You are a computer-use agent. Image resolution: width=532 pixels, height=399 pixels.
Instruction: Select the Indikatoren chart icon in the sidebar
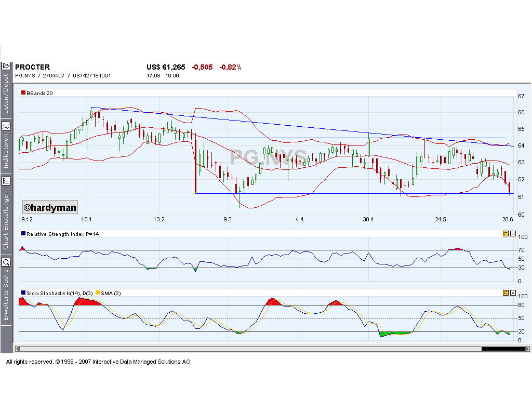(x=7, y=125)
